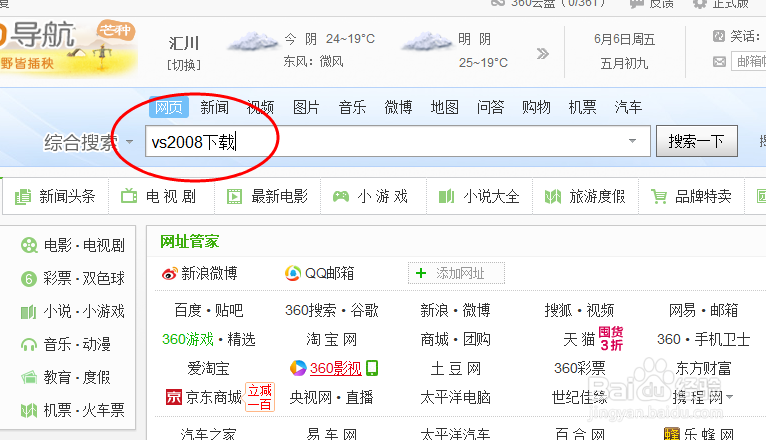The image size is (766, 440).
Task: Open the 百度·贴吧 link
Action: (x=209, y=311)
